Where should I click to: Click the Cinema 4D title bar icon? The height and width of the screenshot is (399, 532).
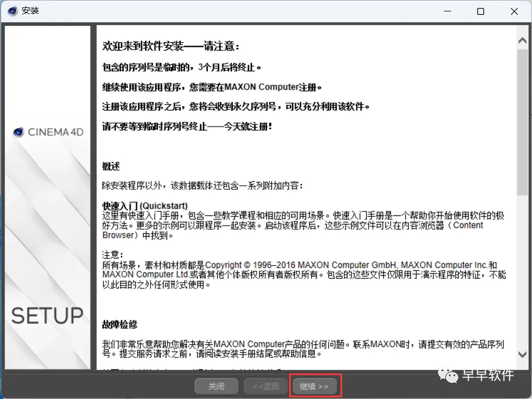click(x=12, y=11)
